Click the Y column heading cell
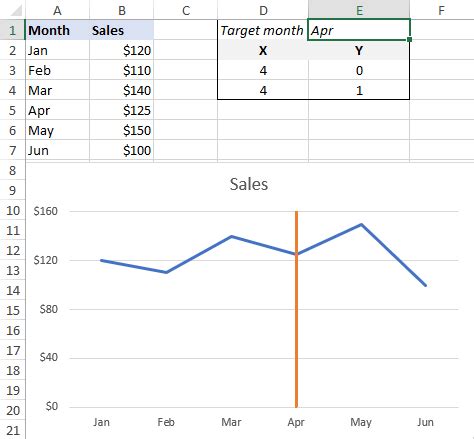Viewport: 474px width, 439px height. 359,51
